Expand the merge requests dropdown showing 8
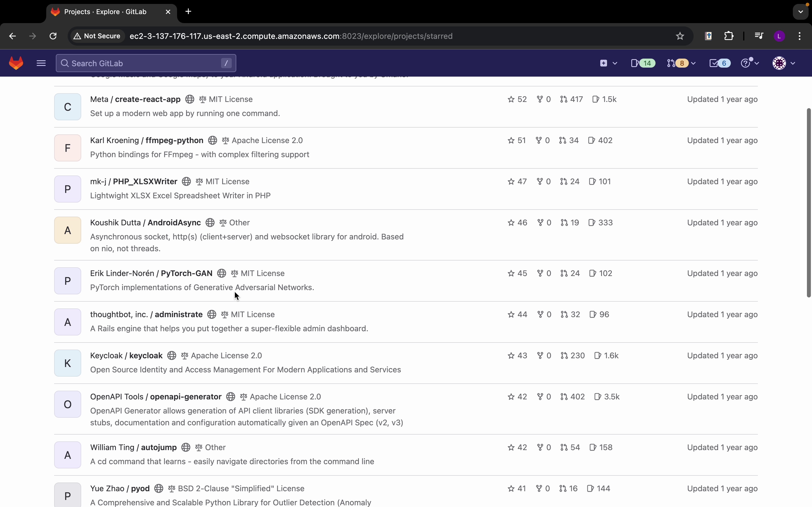This screenshot has width=812, height=507. (681, 63)
